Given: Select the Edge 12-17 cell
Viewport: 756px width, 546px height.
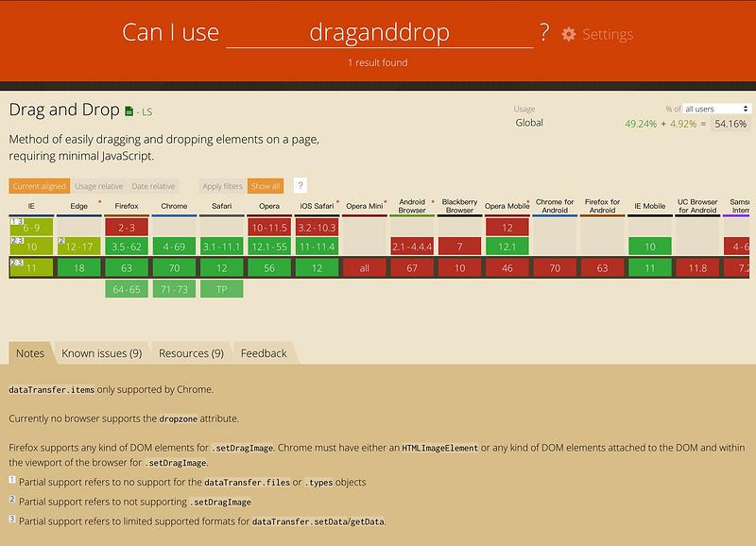Looking at the screenshot, I should pyautogui.click(x=79, y=247).
